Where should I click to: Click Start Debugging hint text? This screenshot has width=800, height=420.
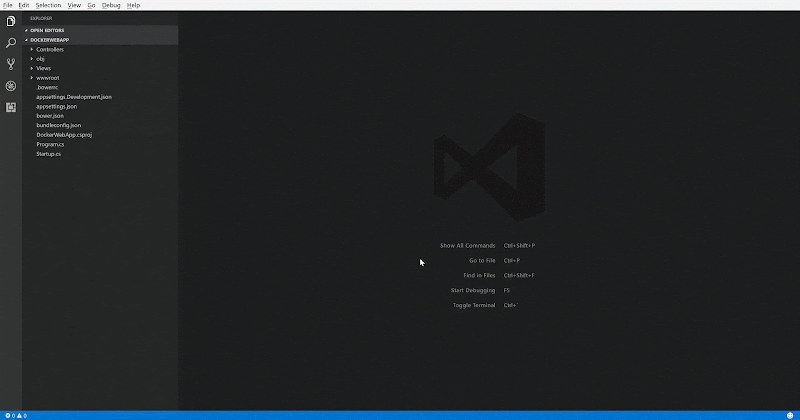(473, 290)
